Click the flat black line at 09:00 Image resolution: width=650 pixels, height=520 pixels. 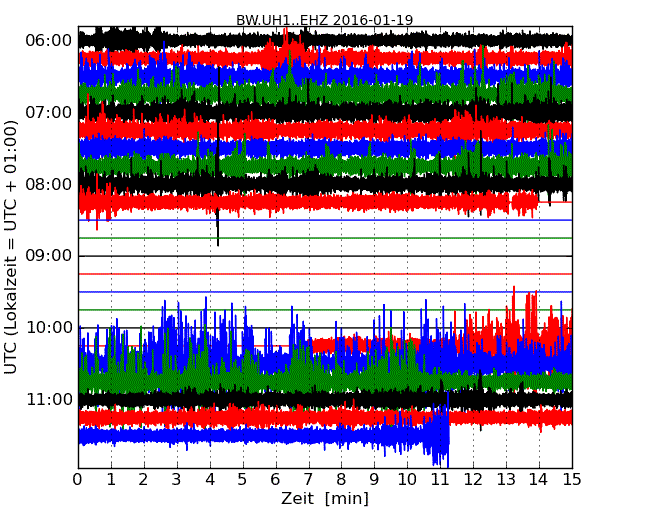[x=324, y=256]
